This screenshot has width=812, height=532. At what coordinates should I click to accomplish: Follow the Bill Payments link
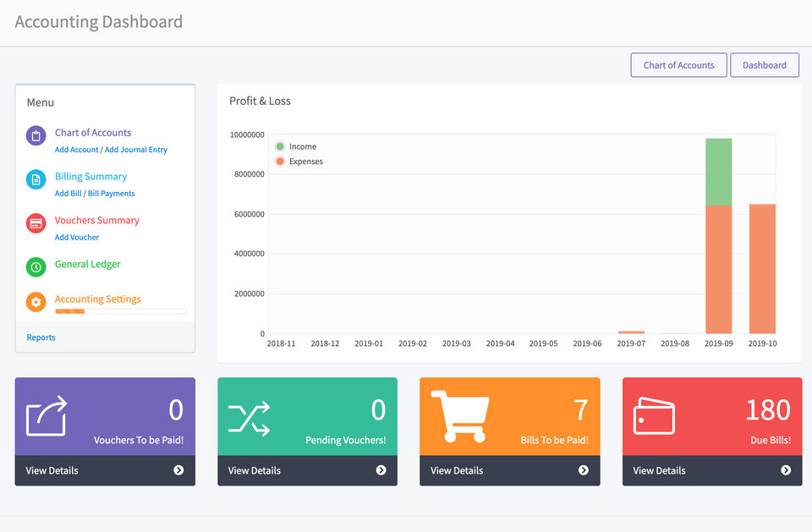pyautogui.click(x=112, y=194)
